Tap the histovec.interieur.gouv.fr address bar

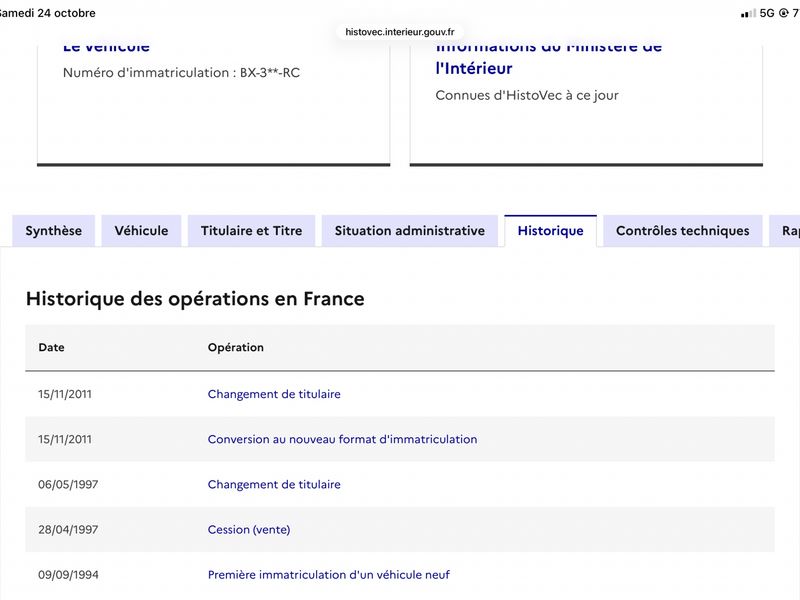(x=400, y=32)
